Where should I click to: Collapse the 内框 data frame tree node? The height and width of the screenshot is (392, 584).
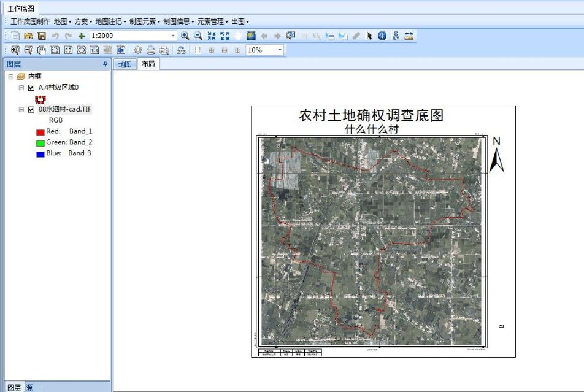tap(11, 77)
